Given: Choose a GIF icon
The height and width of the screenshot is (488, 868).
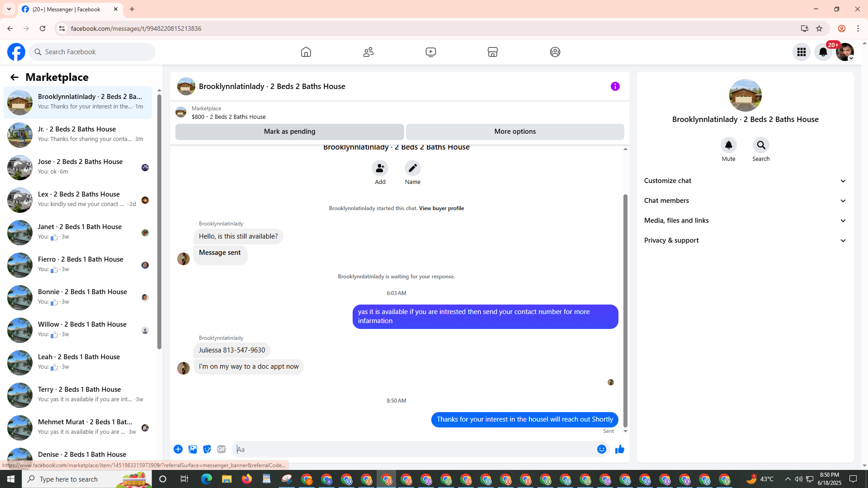Looking at the screenshot, I should pyautogui.click(x=222, y=449).
